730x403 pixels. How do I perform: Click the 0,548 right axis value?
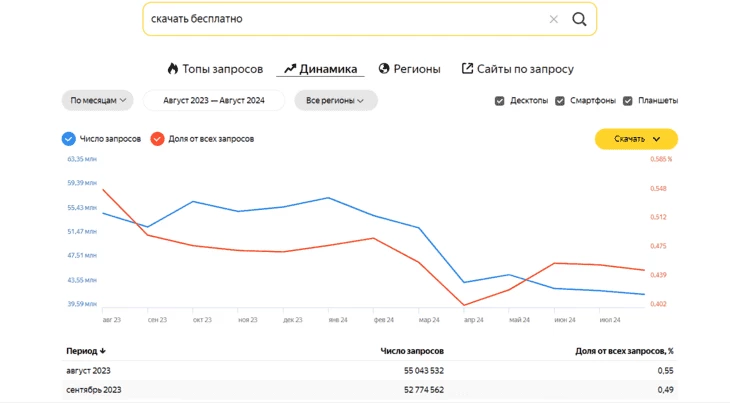click(x=658, y=188)
